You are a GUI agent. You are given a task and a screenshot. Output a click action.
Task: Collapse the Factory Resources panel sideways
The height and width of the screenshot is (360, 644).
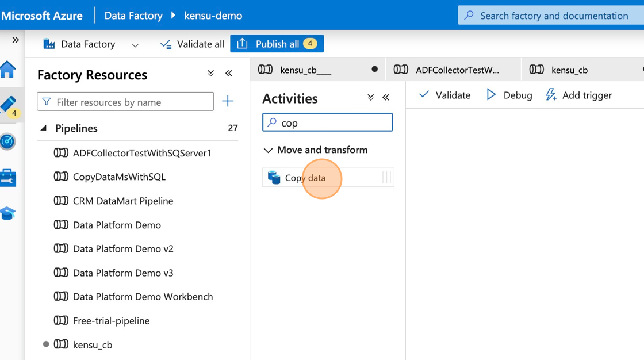click(229, 74)
